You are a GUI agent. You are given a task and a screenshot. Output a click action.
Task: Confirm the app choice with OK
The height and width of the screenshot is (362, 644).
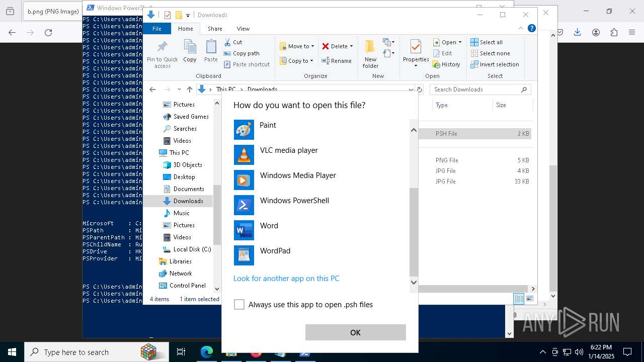(355, 332)
